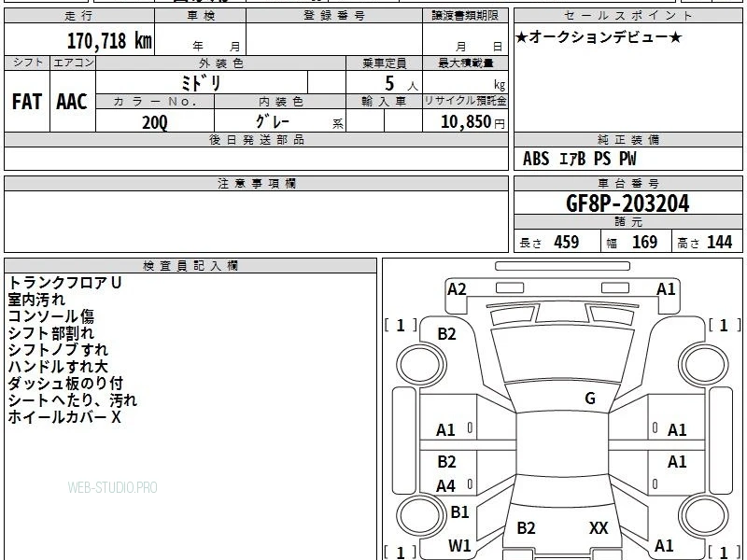Click the B1 damage mark on the diagram
This screenshot has width=747, height=560.
pyautogui.click(x=459, y=511)
